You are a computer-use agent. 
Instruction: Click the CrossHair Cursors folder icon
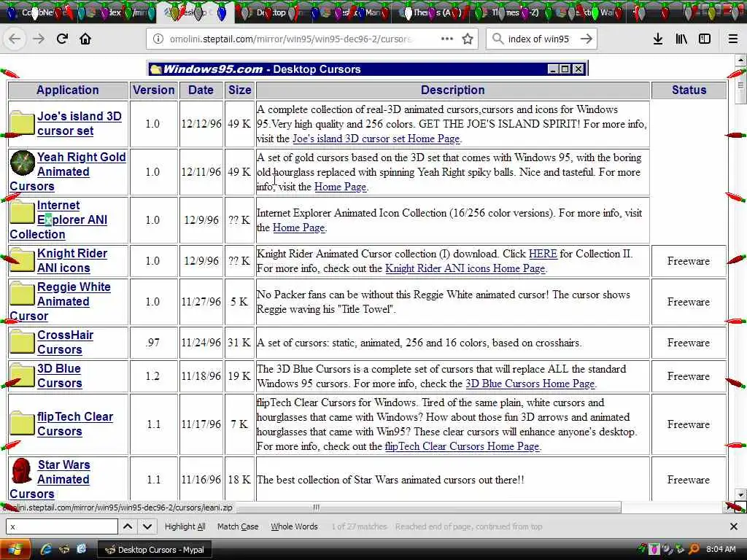point(22,341)
